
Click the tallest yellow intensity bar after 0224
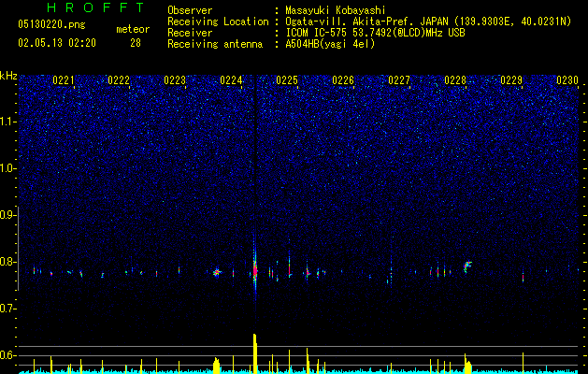pos(255,353)
